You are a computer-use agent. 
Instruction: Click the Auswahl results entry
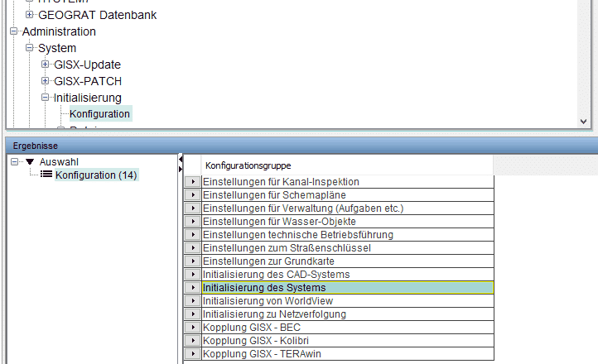(59, 162)
